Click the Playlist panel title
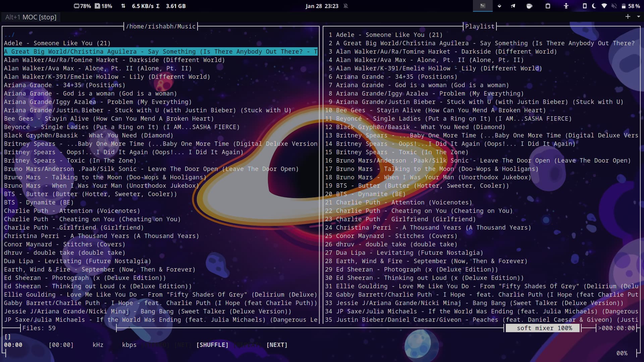Image resolution: width=644 pixels, height=362 pixels. pyautogui.click(x=480, y=26)
